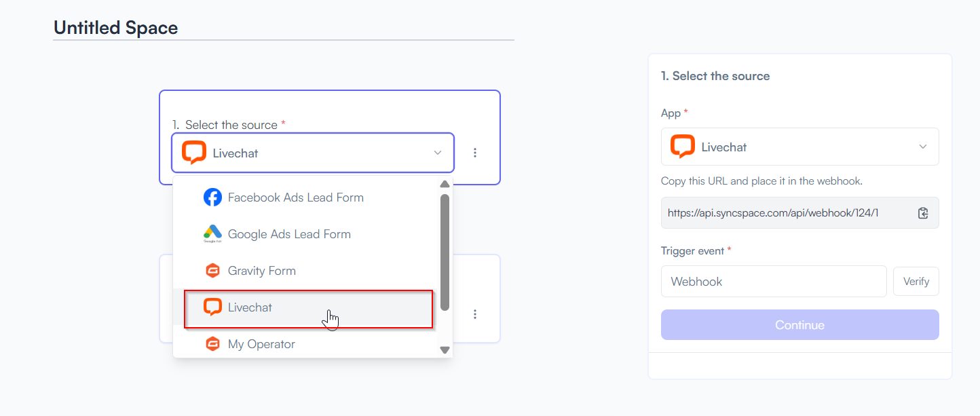Viewport: 980px width, 416px height.
Task: Click the copy webhook URL icon
Action: [x=923, y=213]
